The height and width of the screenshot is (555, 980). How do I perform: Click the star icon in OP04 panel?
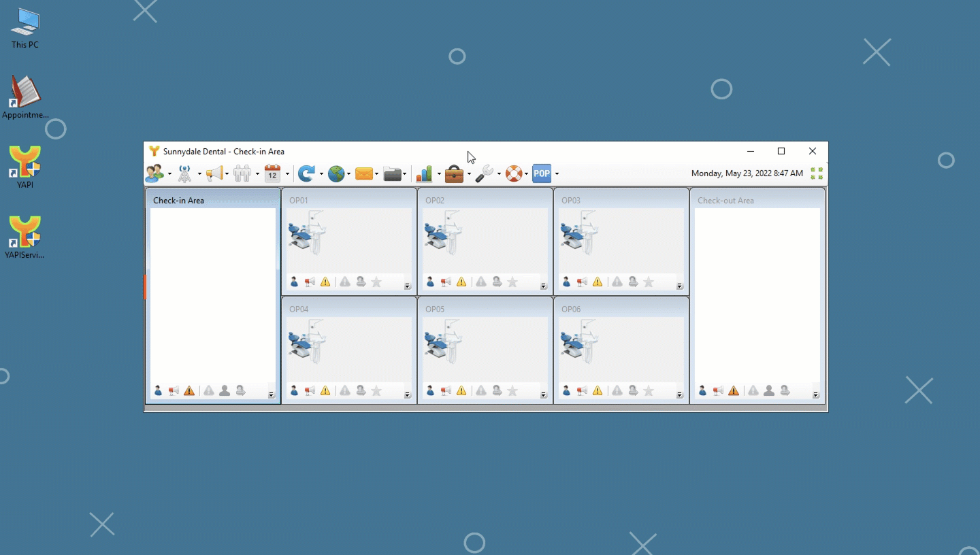[x=376, y=390]
